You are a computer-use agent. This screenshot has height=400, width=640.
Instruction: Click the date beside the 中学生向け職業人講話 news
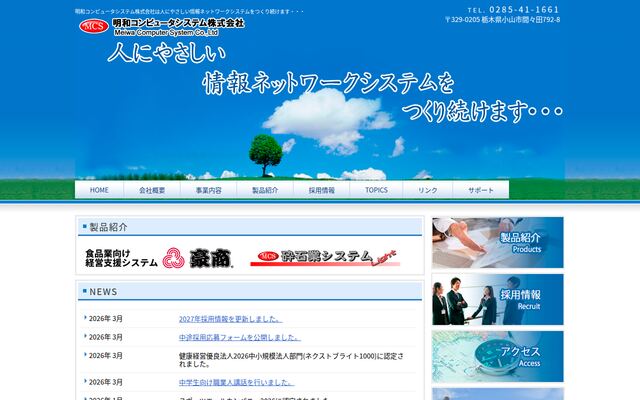point(106,382)
